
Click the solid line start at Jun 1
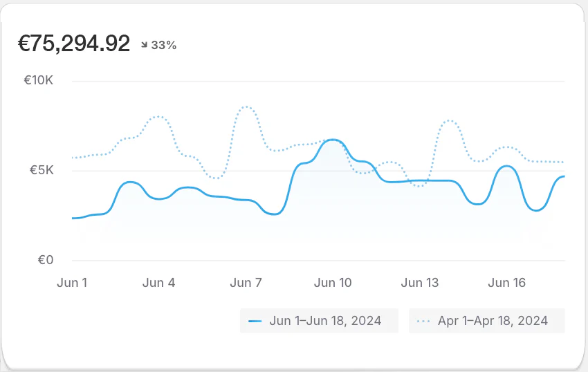pos(73,218)
